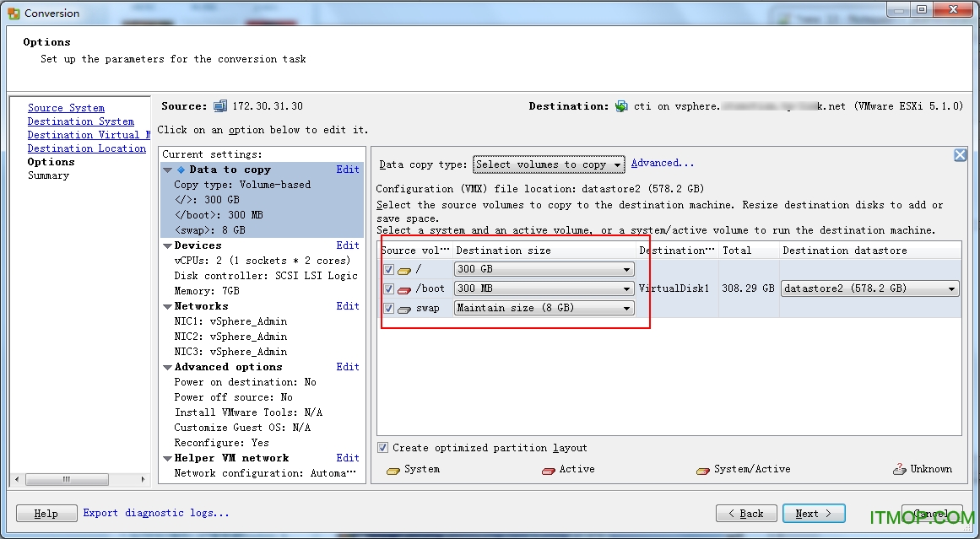
Task: Collapse the Networks section
Action: click(x=167, y=307)
